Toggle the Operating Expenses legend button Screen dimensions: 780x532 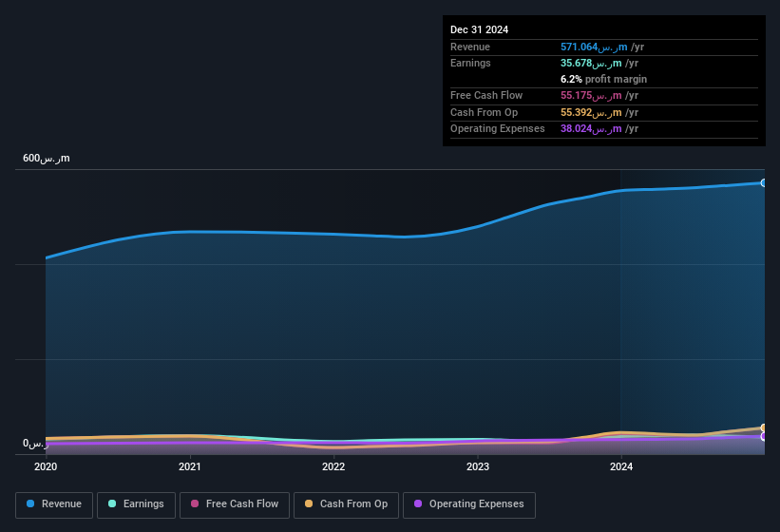click(469, 504)
